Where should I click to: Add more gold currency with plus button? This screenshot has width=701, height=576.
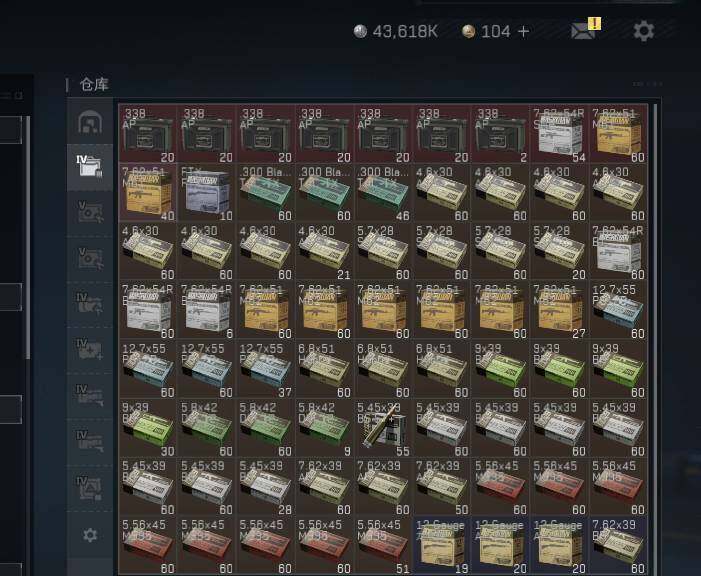(523, 31)
